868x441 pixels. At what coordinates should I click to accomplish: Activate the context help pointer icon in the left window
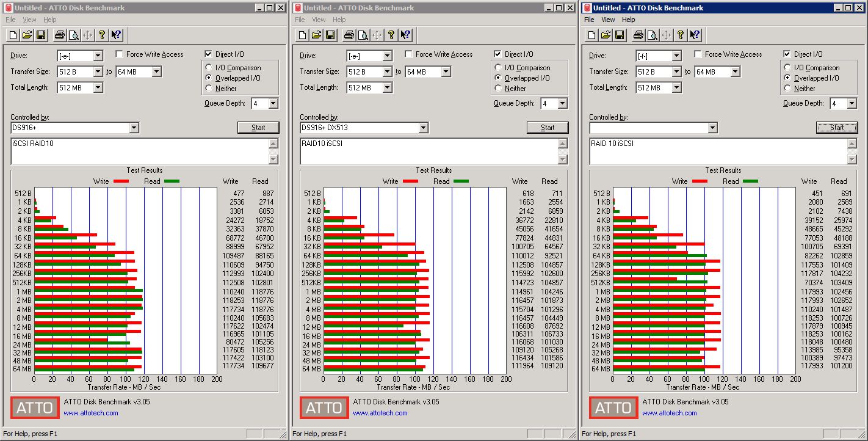[115, 35]
